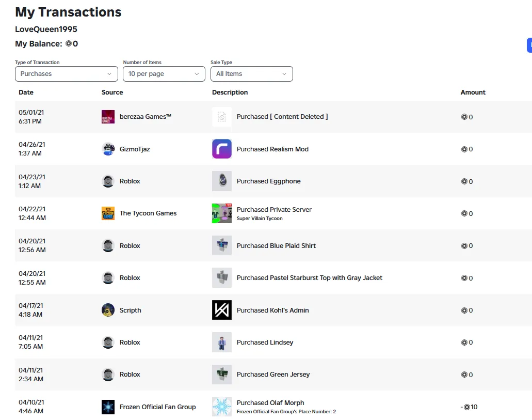Image resolution: width=532 pixels, height=420 pixels.
Task: Click the 04/10/21 4:46 AM date cell
Action: 31,407
